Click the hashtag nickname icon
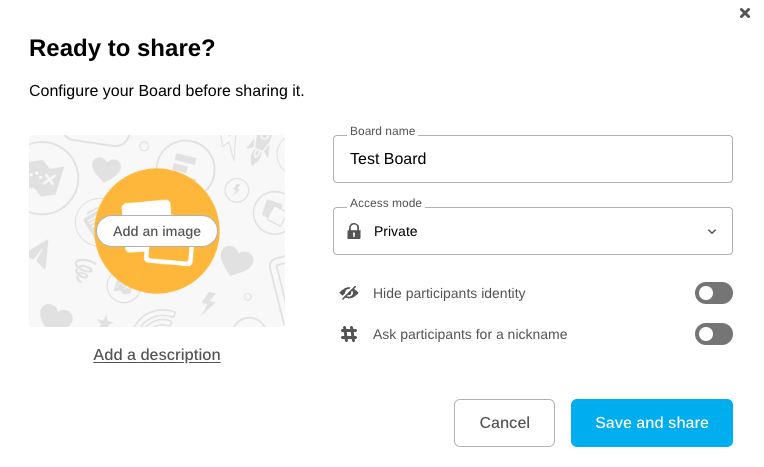 (349, 334)
